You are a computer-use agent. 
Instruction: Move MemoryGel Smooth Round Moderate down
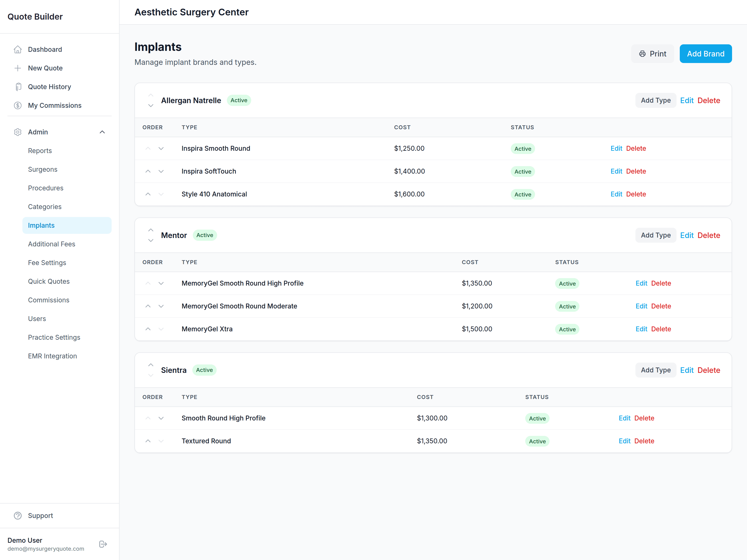pyautogui.click(x=161, y=306)
